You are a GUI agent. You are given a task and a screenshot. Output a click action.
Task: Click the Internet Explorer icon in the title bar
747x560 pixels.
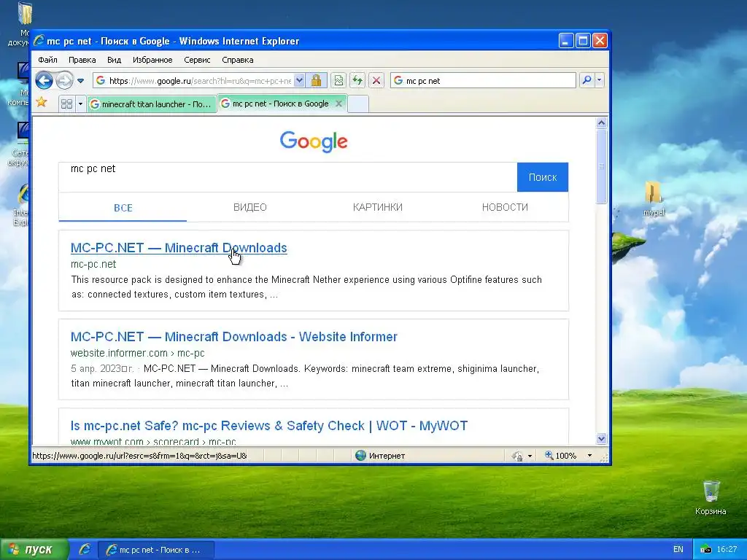click(x=39, y=41)
